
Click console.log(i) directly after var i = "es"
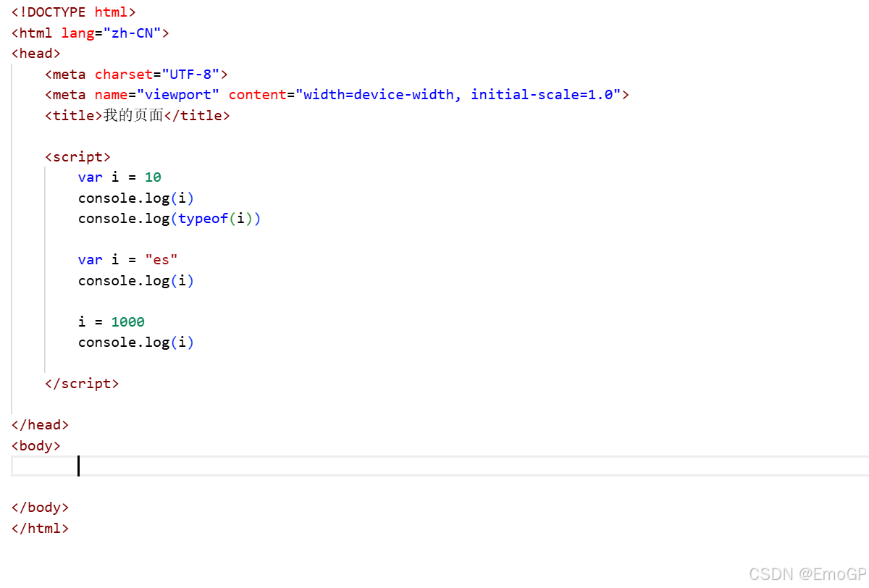[136, 281]
